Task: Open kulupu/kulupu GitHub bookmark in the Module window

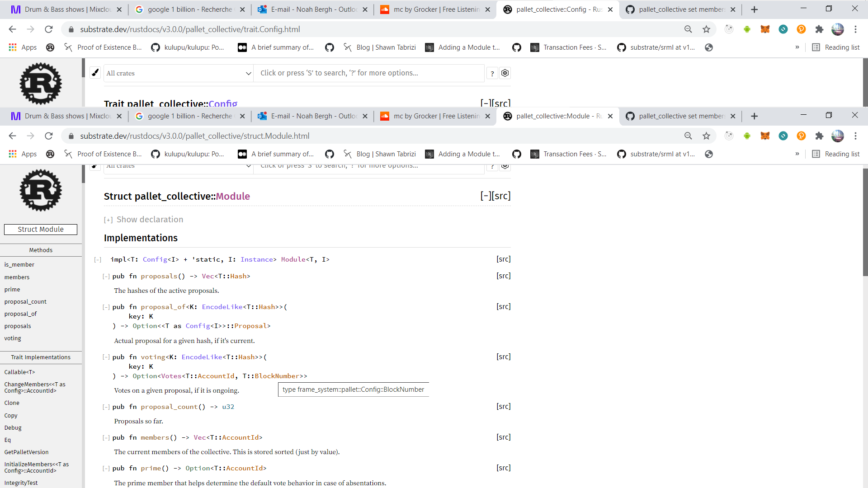Action: pyautogui.click(x=188, y=154)
